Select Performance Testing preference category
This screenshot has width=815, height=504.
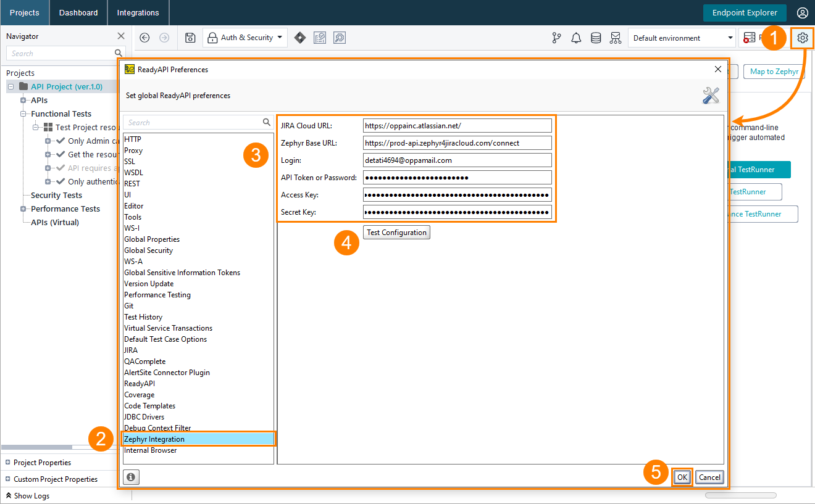[198, 295]
